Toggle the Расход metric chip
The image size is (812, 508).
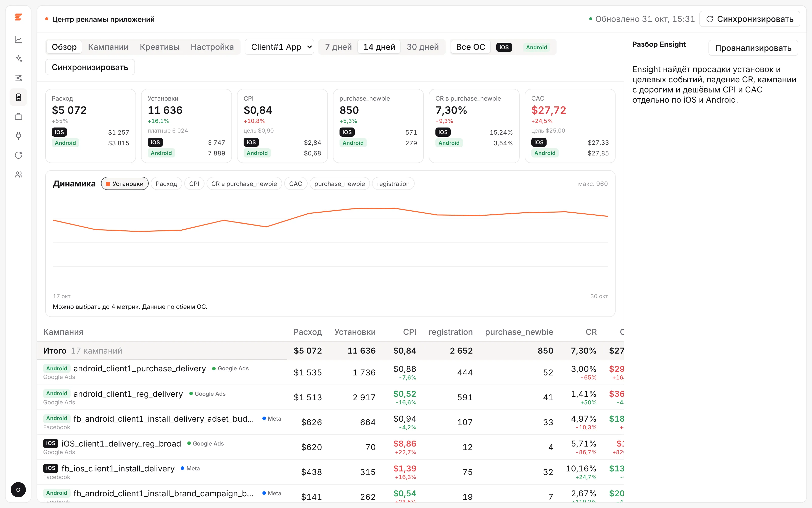click(x=166, y=184)
